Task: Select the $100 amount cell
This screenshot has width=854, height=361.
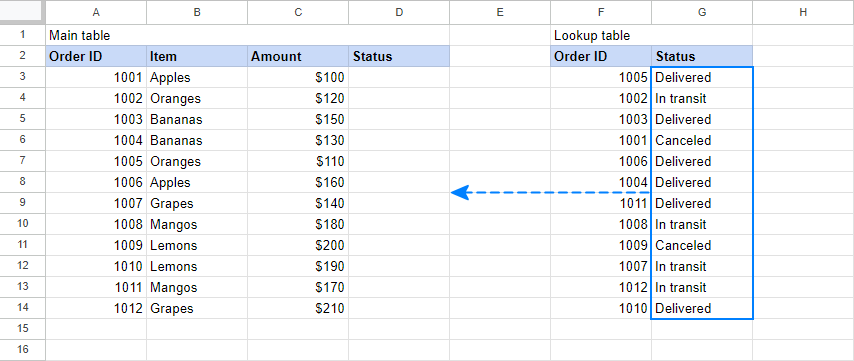Action: click(x=298, y=77)
